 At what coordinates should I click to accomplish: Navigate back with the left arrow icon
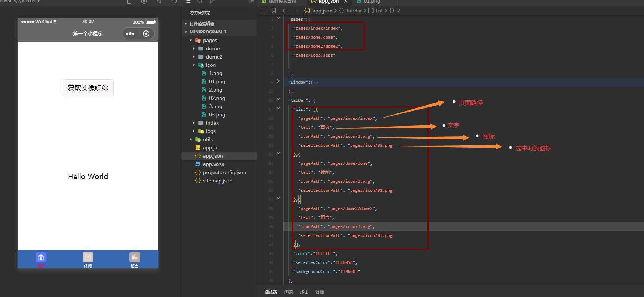[285, 11]
